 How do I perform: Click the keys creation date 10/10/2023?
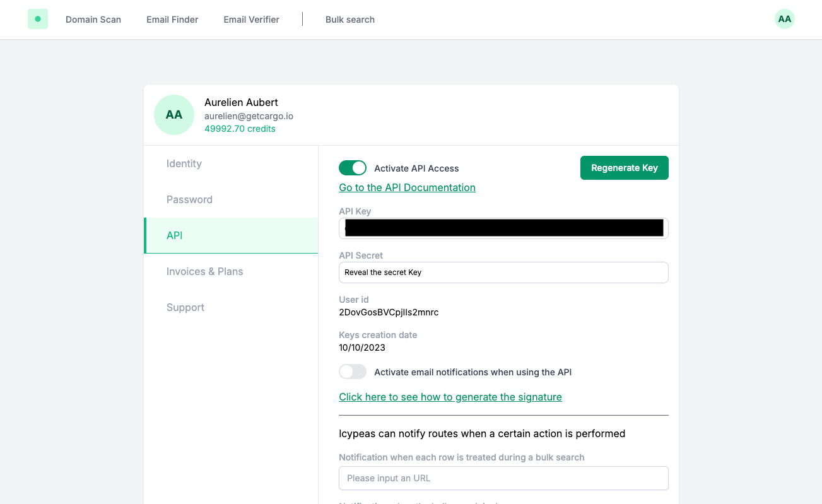[x=362, y=348]
